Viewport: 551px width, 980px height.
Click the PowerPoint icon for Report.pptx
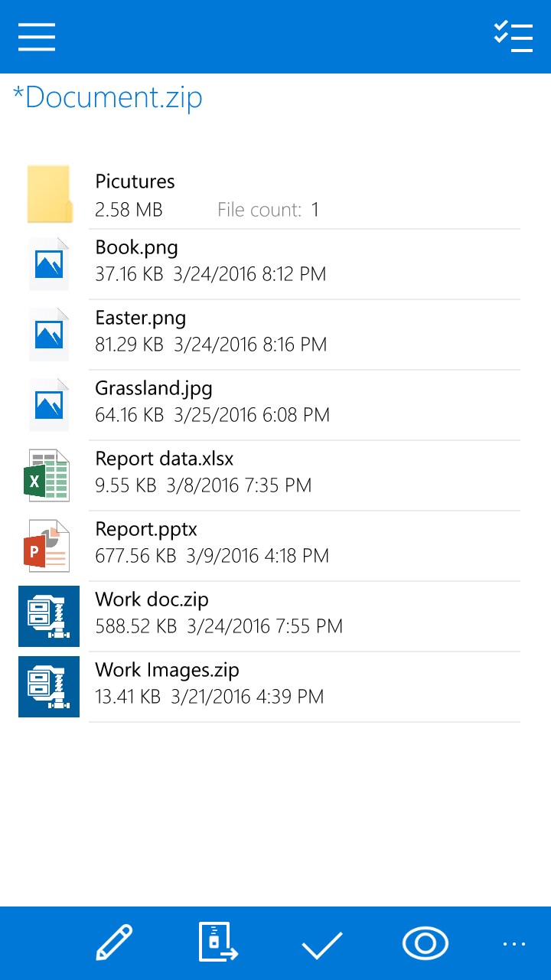49,547
